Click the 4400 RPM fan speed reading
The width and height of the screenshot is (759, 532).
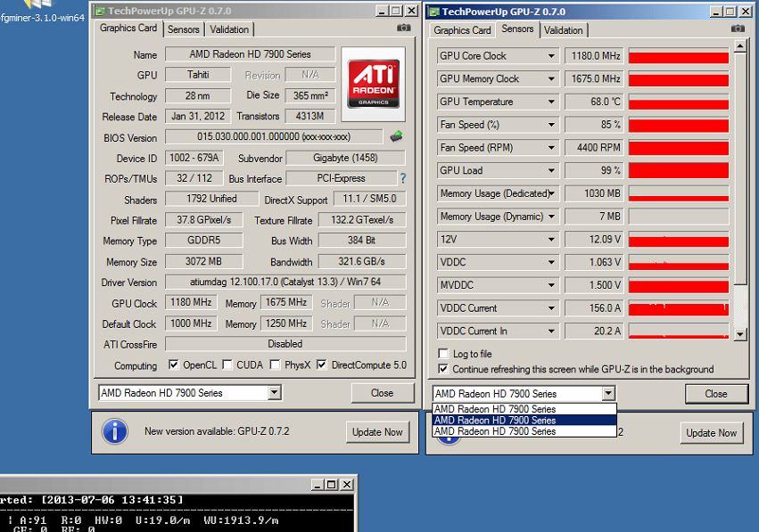[x=594, y=148]
